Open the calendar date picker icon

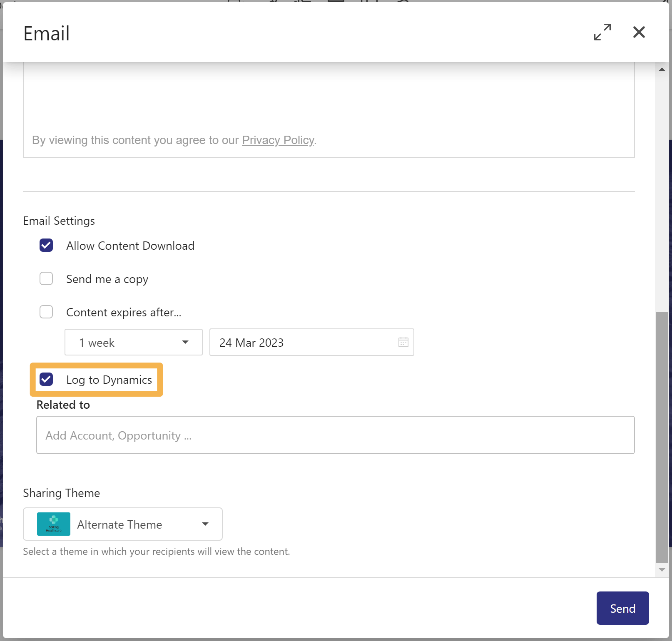(x=403, y=342)
